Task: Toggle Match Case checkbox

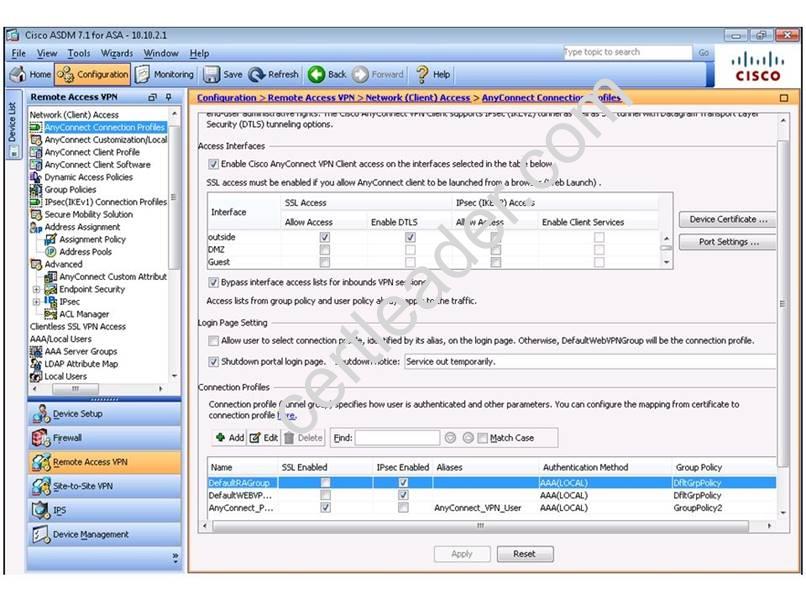Action: click(x=482, y=438)
